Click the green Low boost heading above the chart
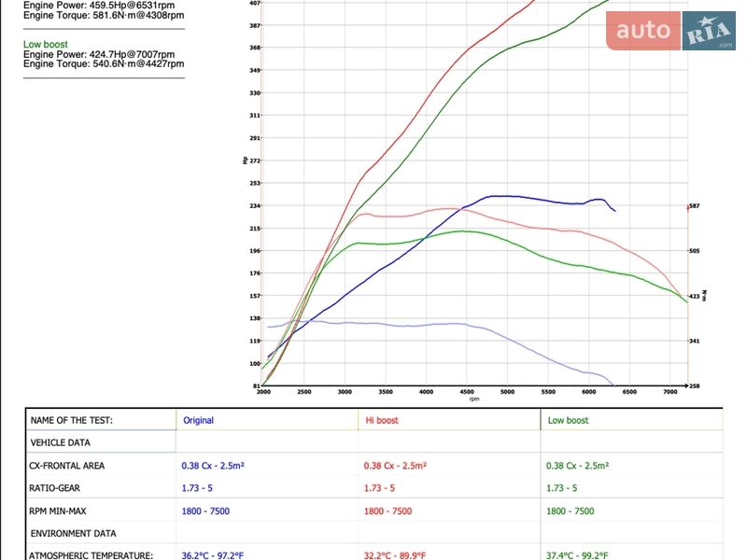747x560 pixels. pyautogui.click(x=45, y=44)
